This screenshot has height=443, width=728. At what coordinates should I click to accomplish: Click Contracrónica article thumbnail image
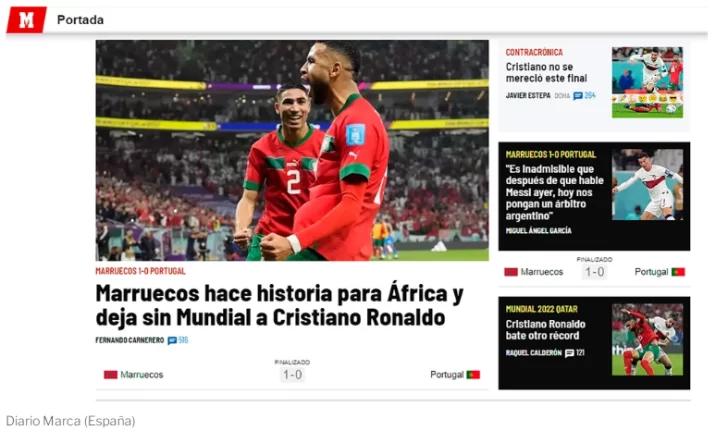tap(647, 82)
